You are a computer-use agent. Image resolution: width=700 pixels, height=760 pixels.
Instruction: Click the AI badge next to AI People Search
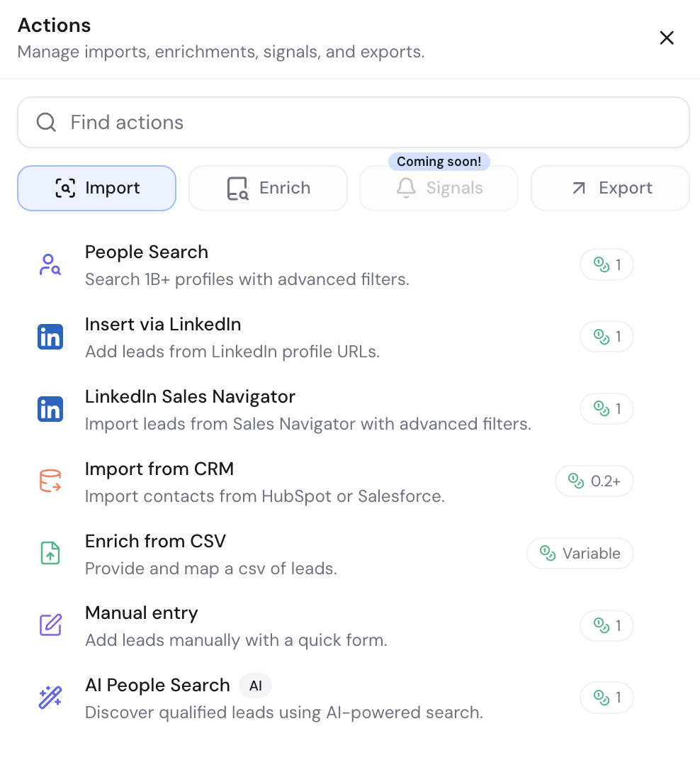click(x=255, y=686)
